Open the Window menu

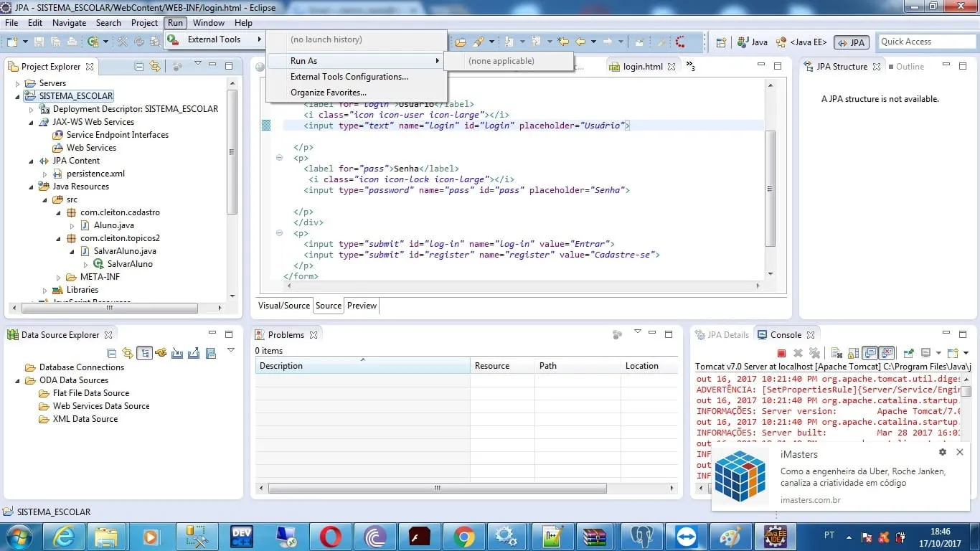pyautogui.click(x=208, y=23)
